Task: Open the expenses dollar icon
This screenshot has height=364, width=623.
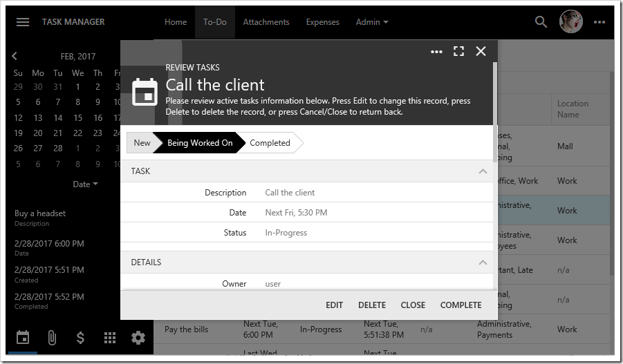Action: click(x=80, y=338)
